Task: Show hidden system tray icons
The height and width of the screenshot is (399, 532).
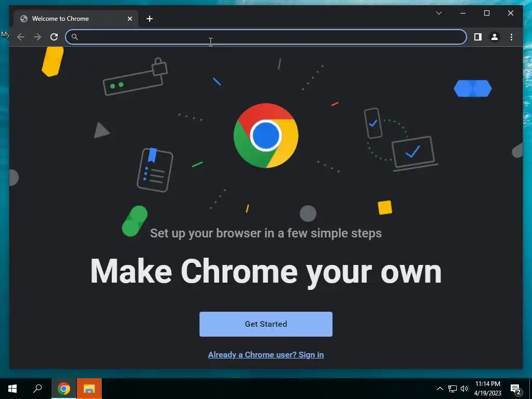Action: (440, 389)
